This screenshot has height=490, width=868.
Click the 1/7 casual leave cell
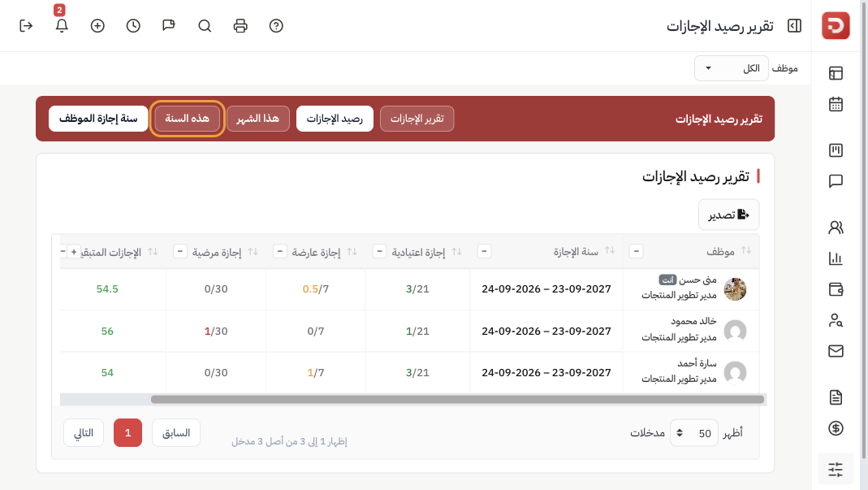(x=316, y=372)
